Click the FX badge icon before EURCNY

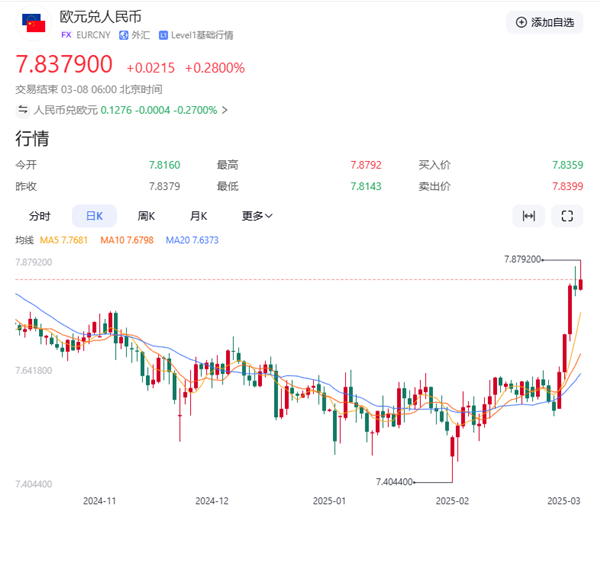coord(66,35)
